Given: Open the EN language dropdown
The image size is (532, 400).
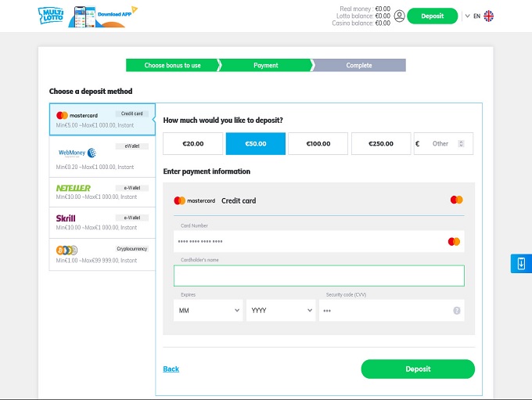Looking at the screenshot, I should point(473,16).
